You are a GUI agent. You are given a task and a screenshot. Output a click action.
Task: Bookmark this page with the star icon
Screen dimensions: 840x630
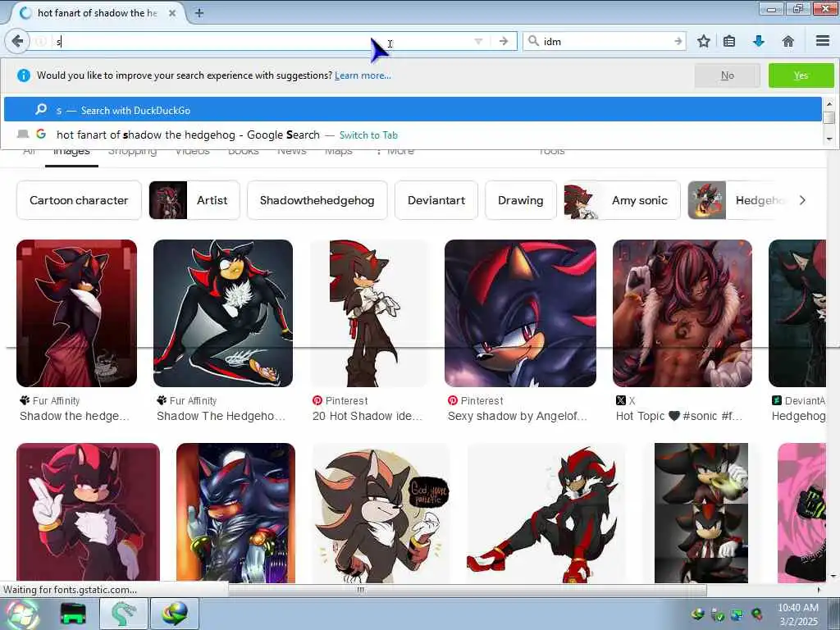[x=703, y=41]
